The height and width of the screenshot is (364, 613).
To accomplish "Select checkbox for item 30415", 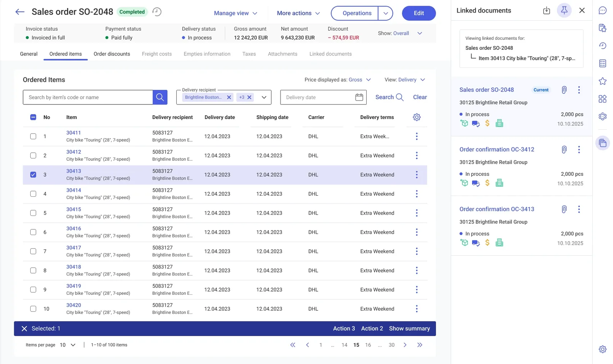I will click(x=33, y=213).
